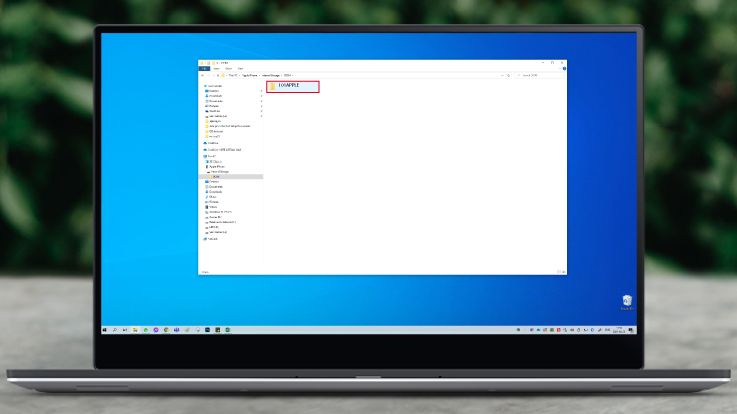The height and width of the screenshot is (414, 737).
Task: Click the taskbar search icon
Action: (115, 329)
